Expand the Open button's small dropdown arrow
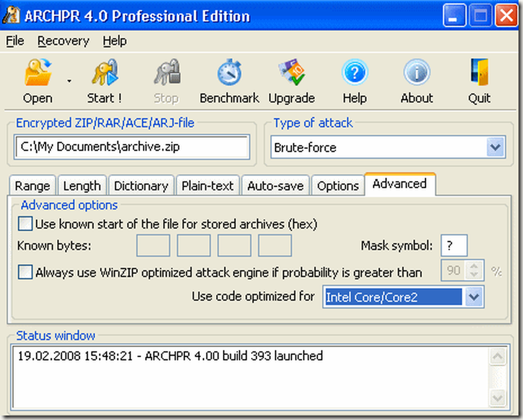 click(69, 81)
